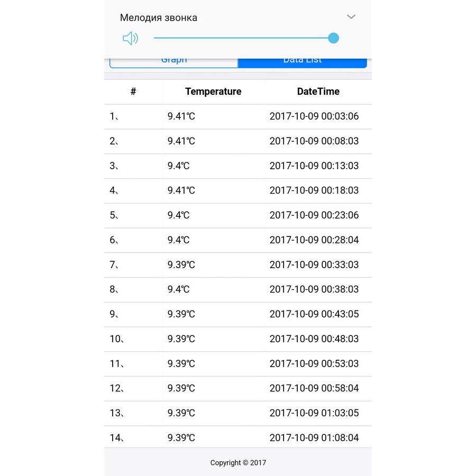
Task: Expand the volume panel chevron
Action: tap(351, 17)
